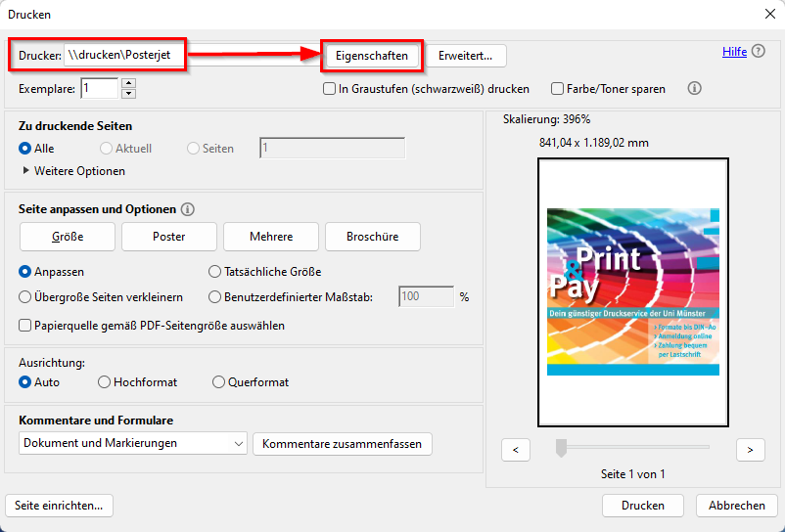This screenshot has width=785, height=532.
Task: Click info icon next to Seite anpassen und Optionen
Action: (188, 209)
